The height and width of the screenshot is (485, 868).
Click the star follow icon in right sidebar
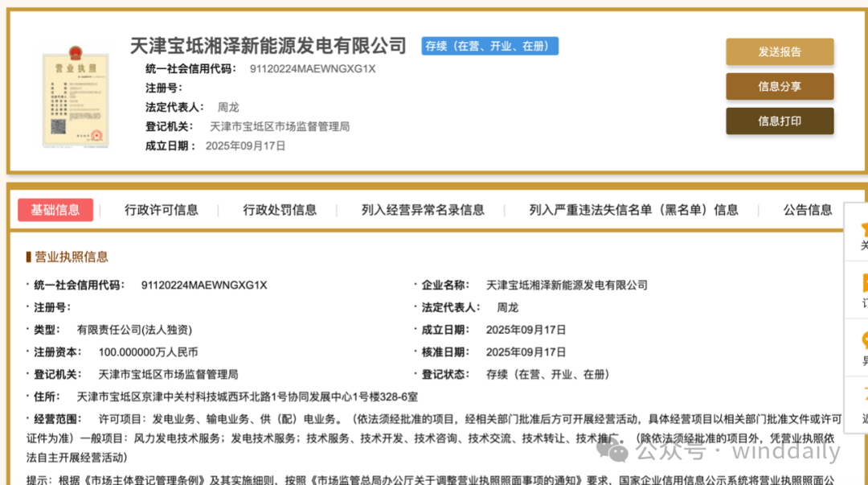863,228
